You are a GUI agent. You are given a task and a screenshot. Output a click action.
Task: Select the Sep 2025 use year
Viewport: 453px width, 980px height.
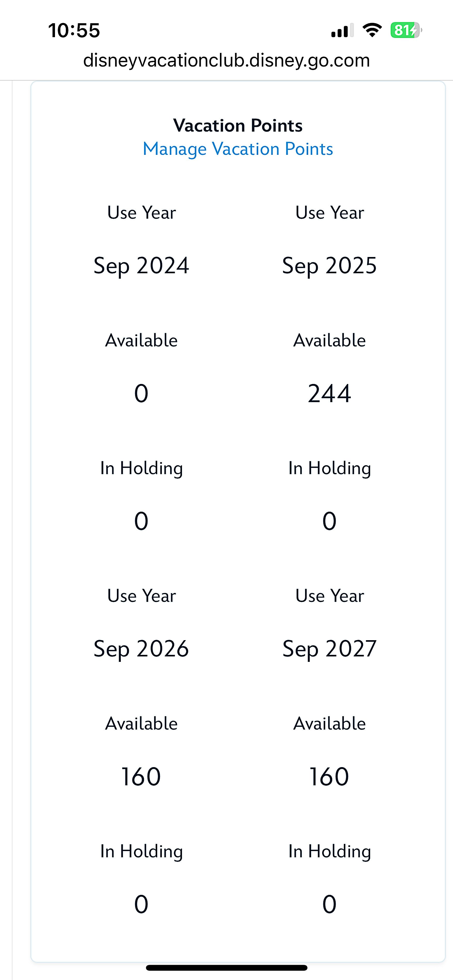click(x=329, y=266)
